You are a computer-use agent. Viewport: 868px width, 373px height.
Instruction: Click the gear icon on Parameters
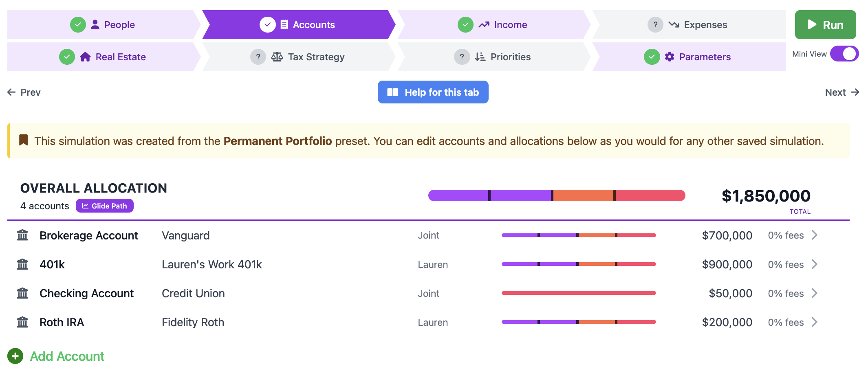670,57
